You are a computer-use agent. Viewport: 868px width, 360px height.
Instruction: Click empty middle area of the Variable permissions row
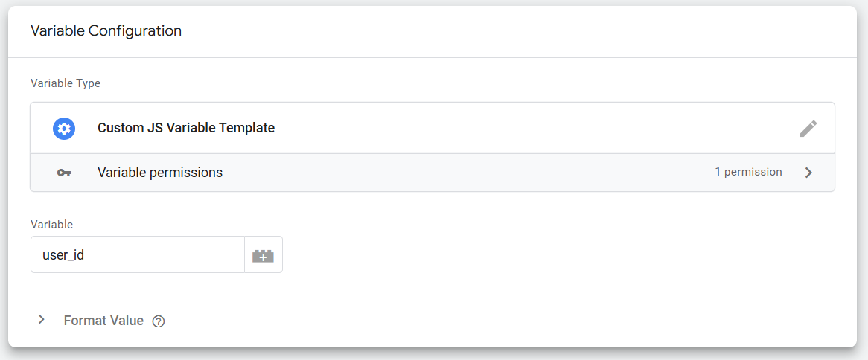tap(462, 173)
